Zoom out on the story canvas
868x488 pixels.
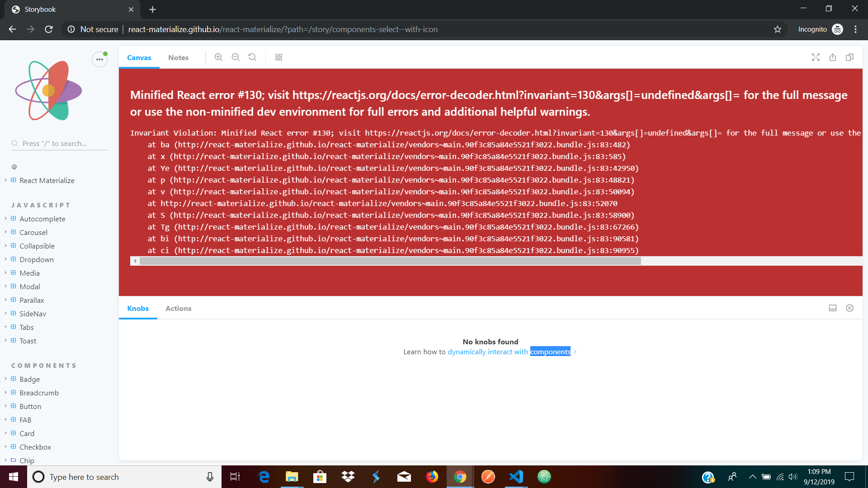pyautogui.click(x=236, y=57)
